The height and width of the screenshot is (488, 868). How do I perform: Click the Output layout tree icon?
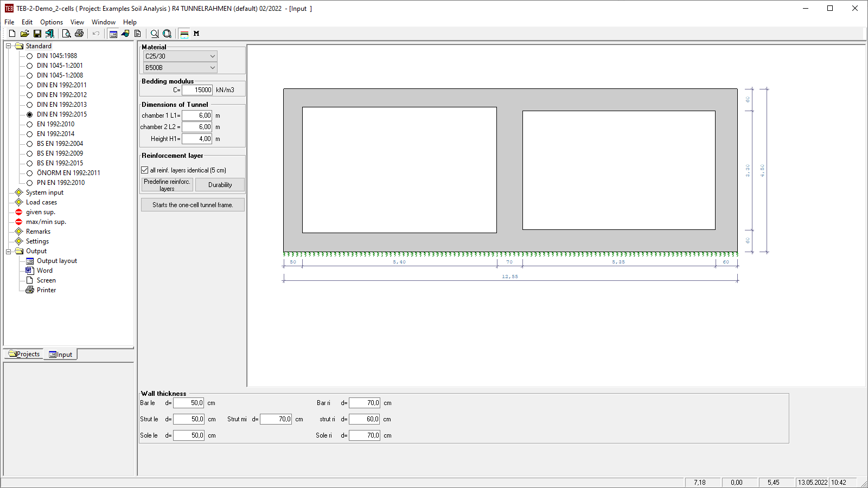tap(30, 261)
